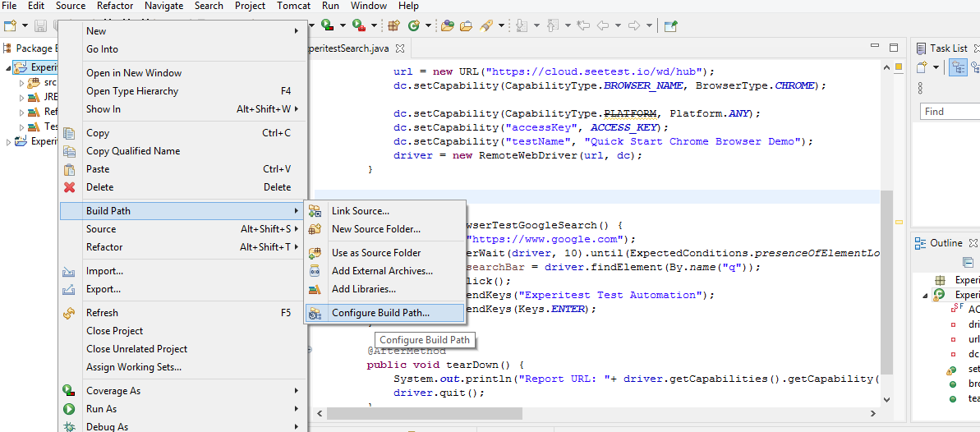The height and width of the screenshot is (432, 980).
Task: Expand the Coverage As submenu
Action: pos(182,391)
